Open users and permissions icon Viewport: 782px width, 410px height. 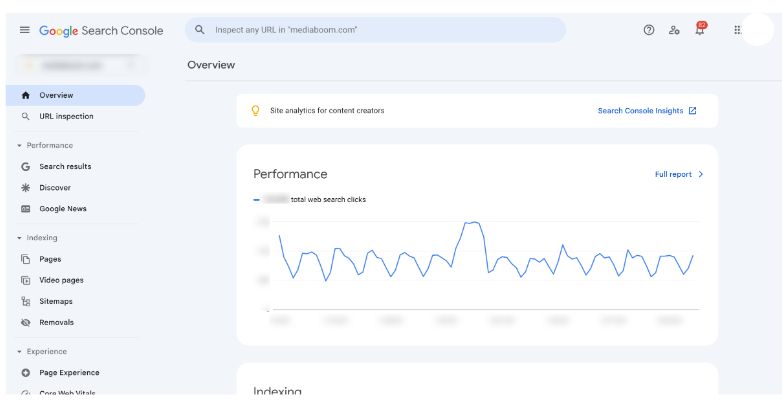point(674,30)
